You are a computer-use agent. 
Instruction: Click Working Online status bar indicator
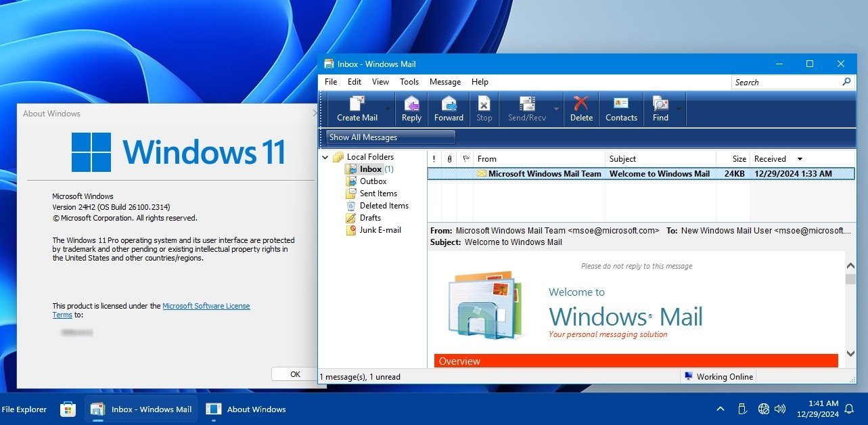click(x=718, y=377)
